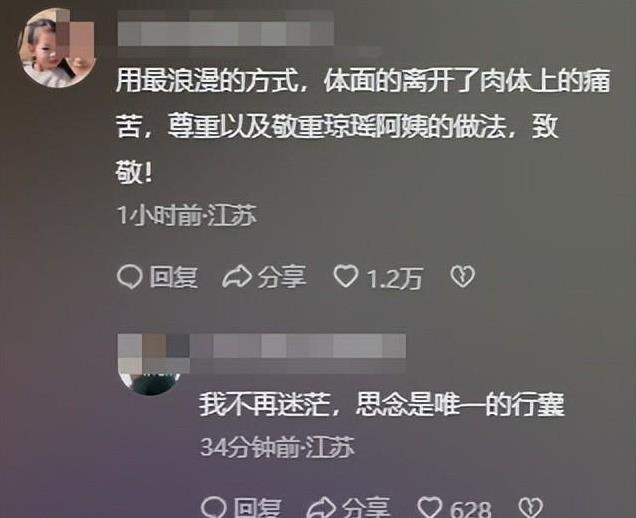This screenshot has width=636, height=518.
Task: Tap 回复 label under the 34分钟前 reply
Action: pyautogui.click(x=257, y=508)
